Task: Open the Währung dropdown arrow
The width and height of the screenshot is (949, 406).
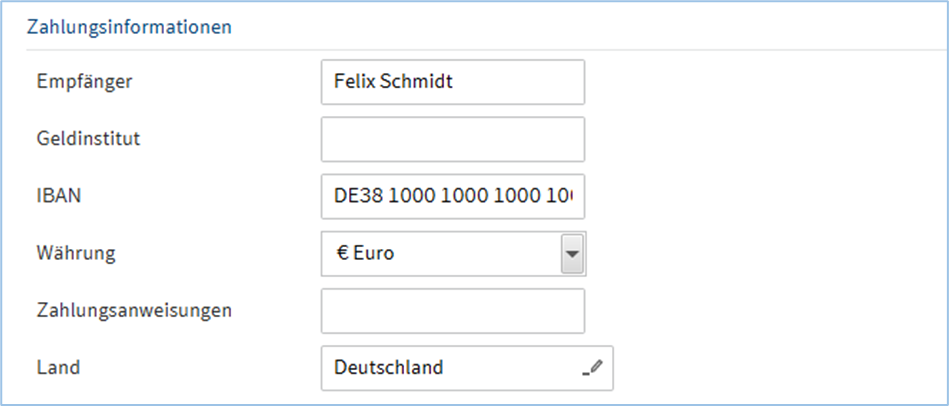Action: (572, 254)
